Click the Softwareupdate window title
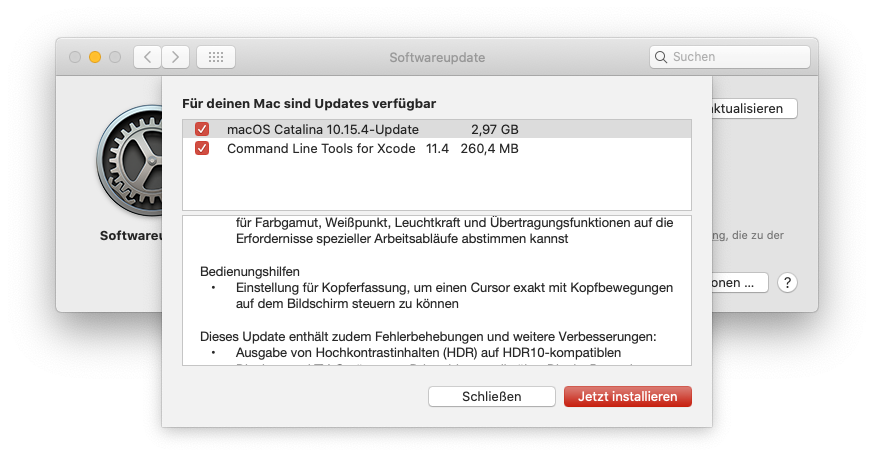This screenshot has width=874, height=454. coord(437,57)
